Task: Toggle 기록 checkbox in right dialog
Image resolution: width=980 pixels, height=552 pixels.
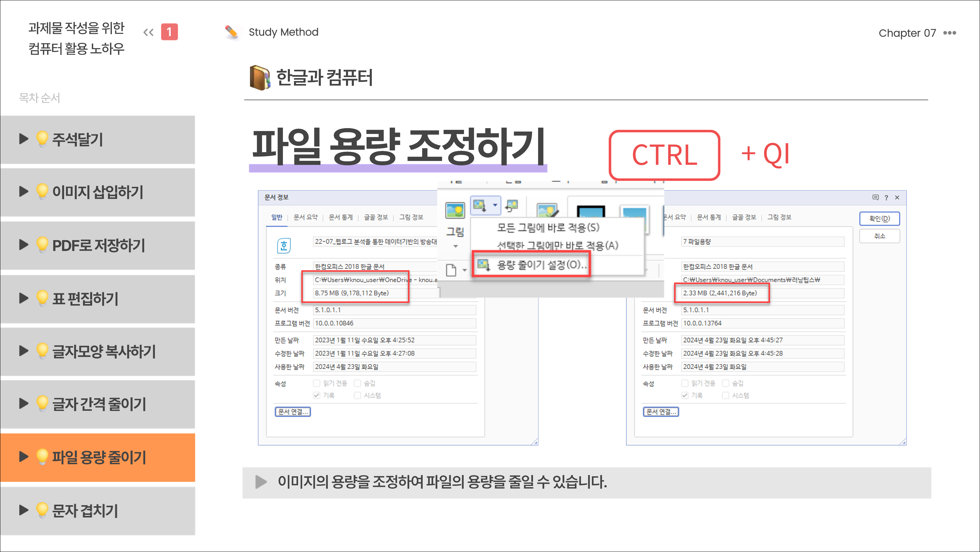Action: [x=685, y=395]
